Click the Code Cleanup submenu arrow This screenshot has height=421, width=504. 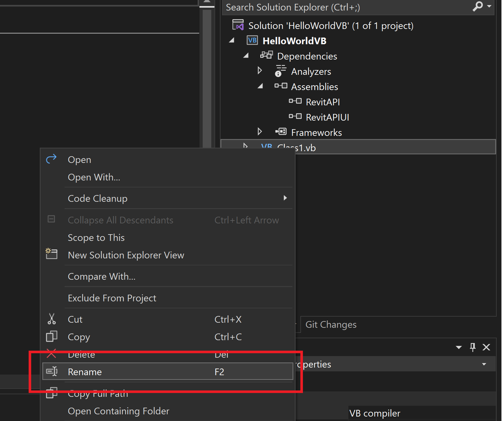click(x=285, y=198)
